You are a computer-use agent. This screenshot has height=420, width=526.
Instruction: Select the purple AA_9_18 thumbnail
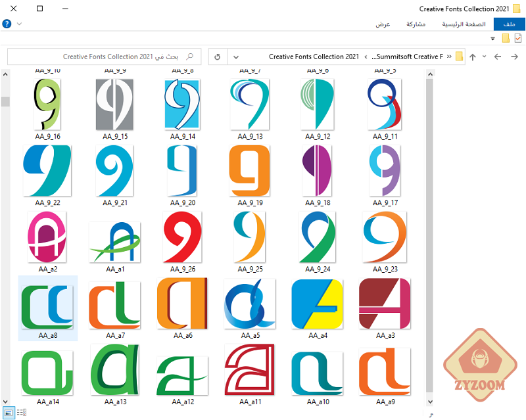[x=318, y=171]
